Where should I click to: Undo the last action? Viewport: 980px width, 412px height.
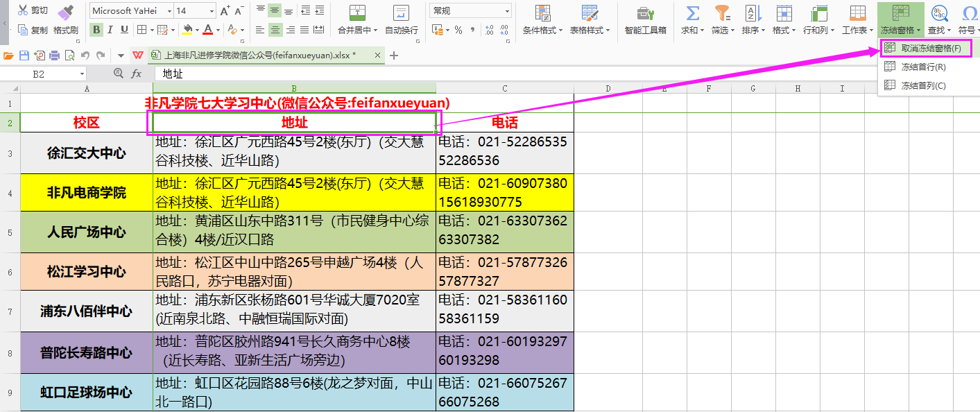tap(85, 55)
